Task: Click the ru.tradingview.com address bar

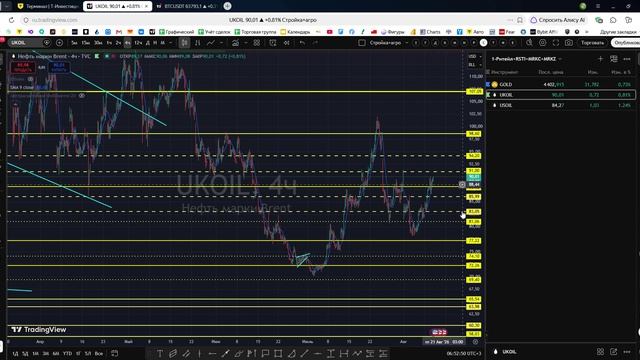Action: pos(54,20)
